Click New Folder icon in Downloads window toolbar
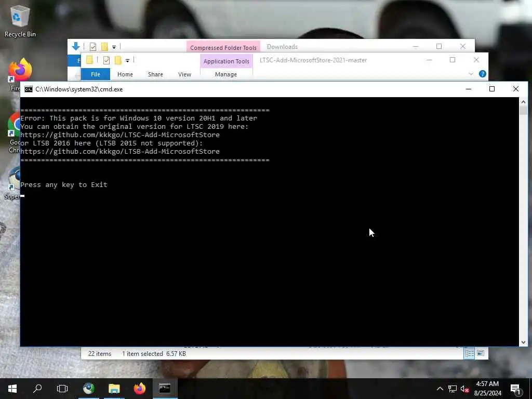 coord(104,47)
